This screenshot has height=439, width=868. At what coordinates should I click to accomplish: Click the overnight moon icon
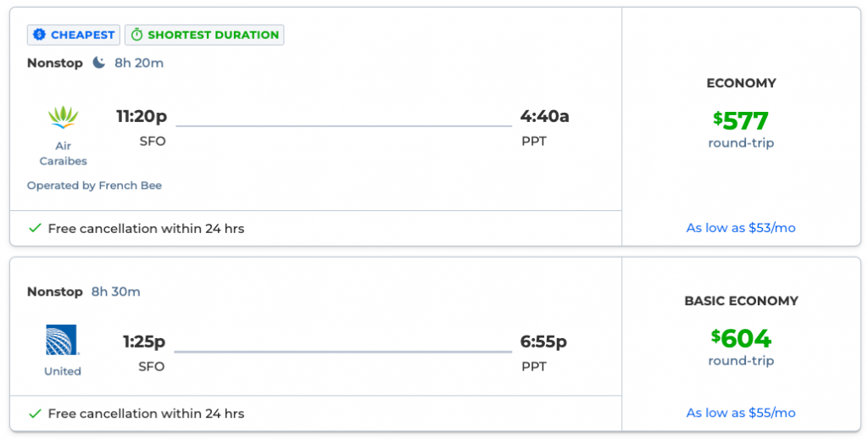99,63
